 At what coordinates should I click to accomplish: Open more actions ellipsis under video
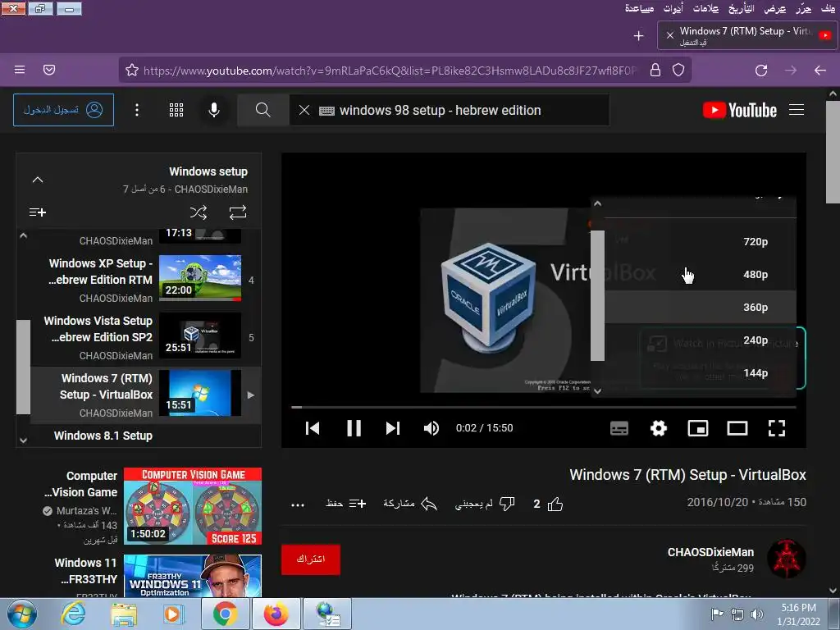(x=298, y=504)
